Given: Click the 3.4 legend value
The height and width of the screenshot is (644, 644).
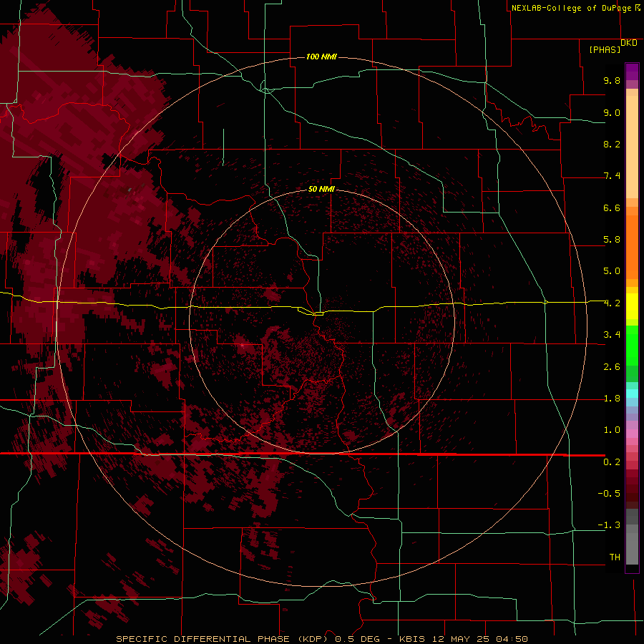Looking at the screenshot, I should [612, 335].
